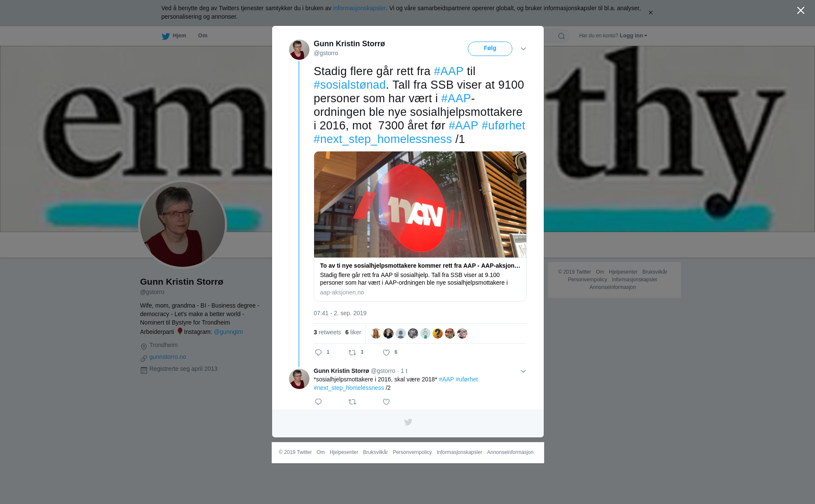This screenshot has width=815, height=504.
Task: Dismiss the cookie notice banner
Action: click(650, 13)
